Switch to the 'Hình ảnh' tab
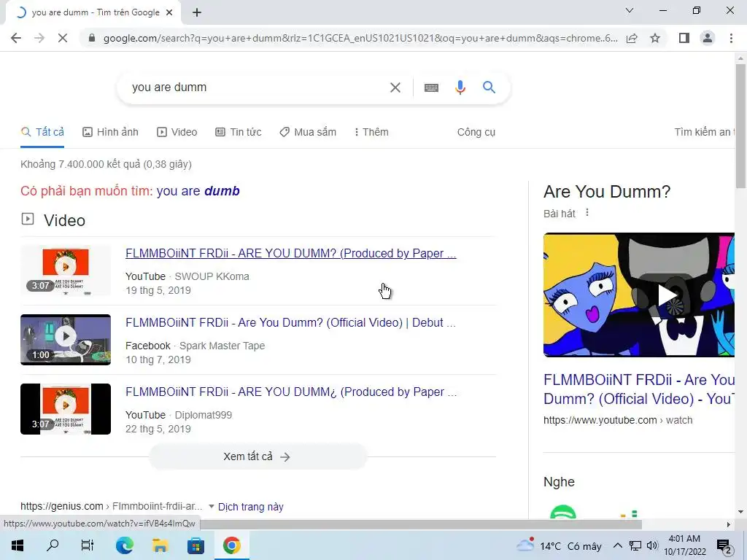This screenshot has width=747, height=560. [111, 132]
